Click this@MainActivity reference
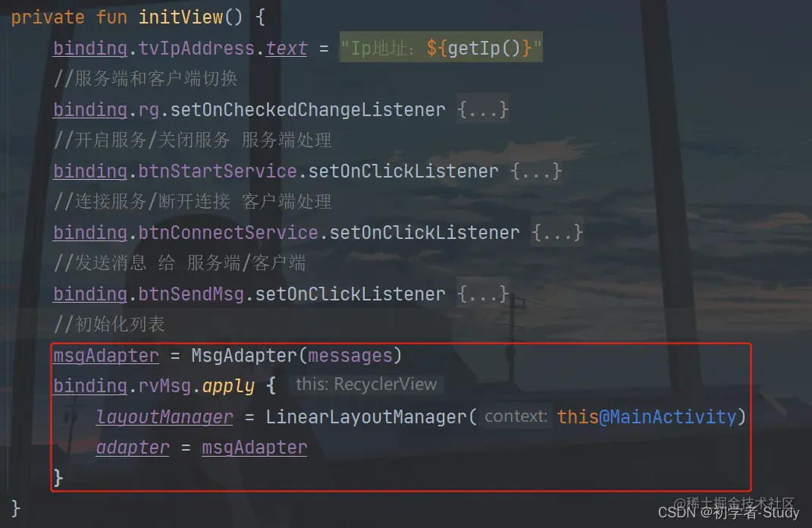812x528 pixels. (647, 416)
